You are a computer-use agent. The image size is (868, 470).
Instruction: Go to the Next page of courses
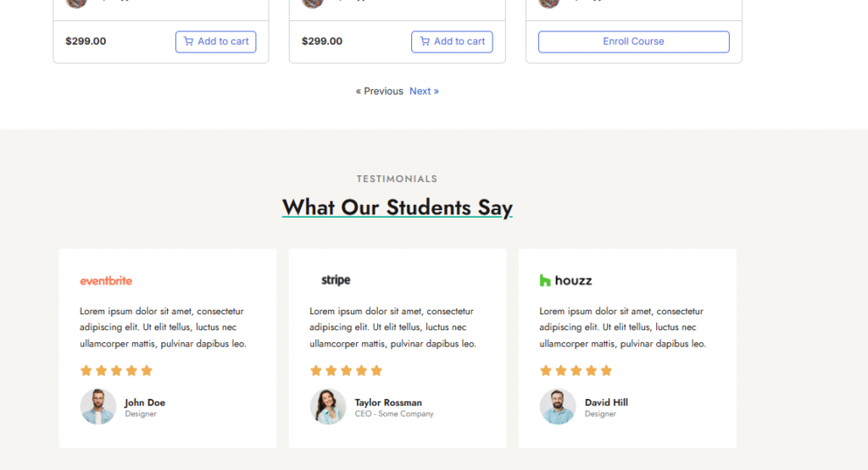pyautogui.click(x=424, y=91)
